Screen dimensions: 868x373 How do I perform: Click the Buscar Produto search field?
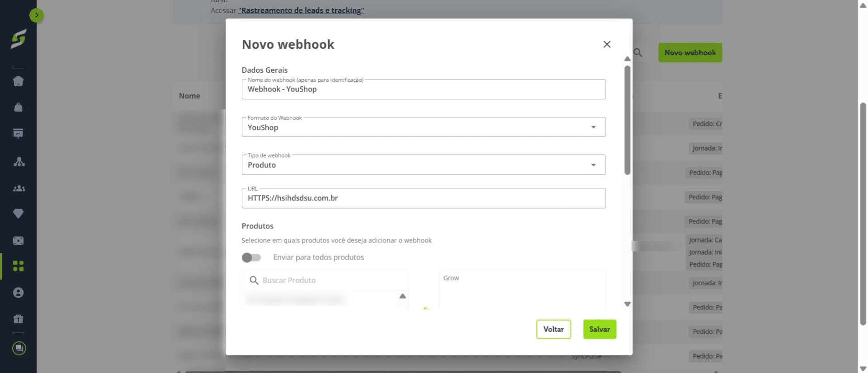coord(325,280)
